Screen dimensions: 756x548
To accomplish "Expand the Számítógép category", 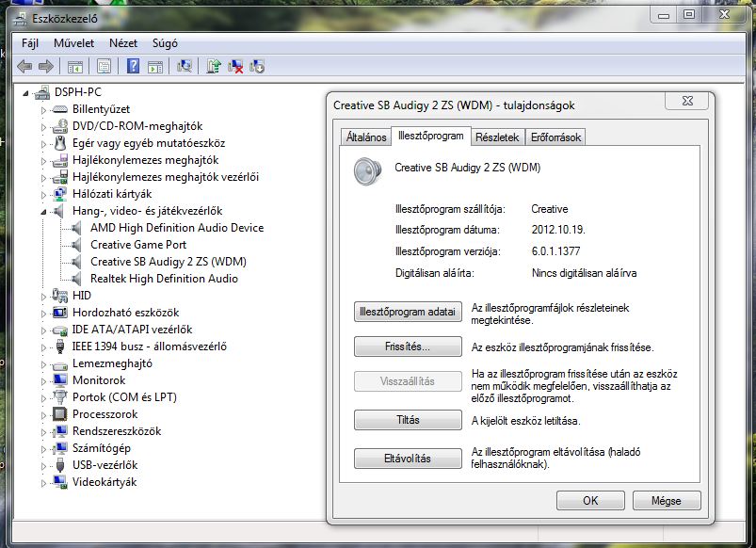I will (x=43, y=448).
